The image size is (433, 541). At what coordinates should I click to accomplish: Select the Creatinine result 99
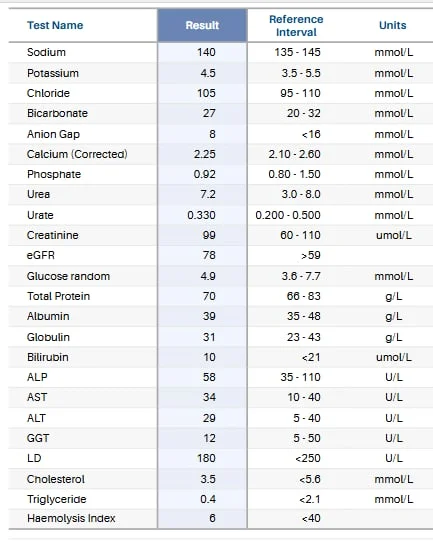tap(209, 235)
